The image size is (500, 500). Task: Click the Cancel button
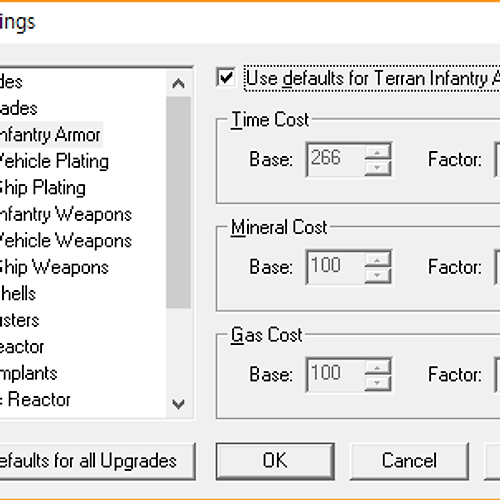(x=409, y=461)
